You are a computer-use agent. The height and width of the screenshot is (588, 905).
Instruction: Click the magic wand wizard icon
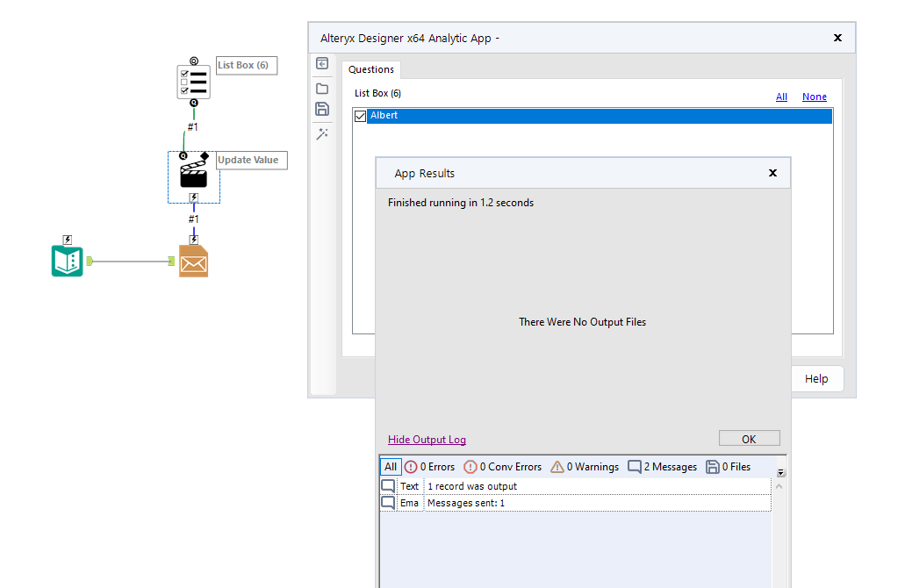point(322,133)
